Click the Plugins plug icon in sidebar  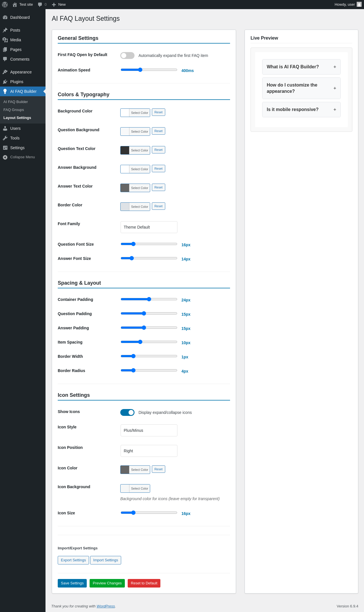tap(5, 82)
